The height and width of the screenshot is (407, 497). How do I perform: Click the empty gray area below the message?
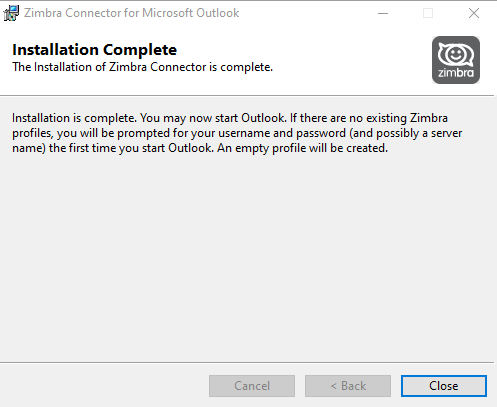click(247, 257)
